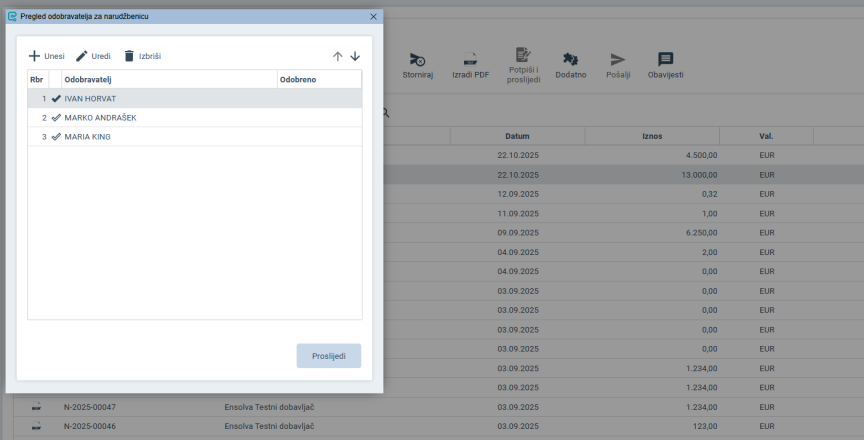
Task: Click the Izradi PDF icon
Action: (x=468, y=59)
